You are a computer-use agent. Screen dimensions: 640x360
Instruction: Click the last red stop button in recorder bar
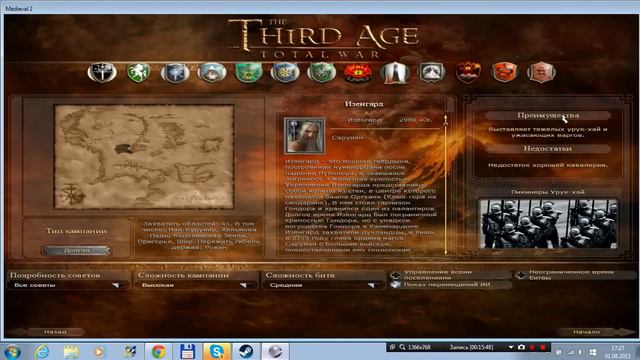(x=543, y=347)
